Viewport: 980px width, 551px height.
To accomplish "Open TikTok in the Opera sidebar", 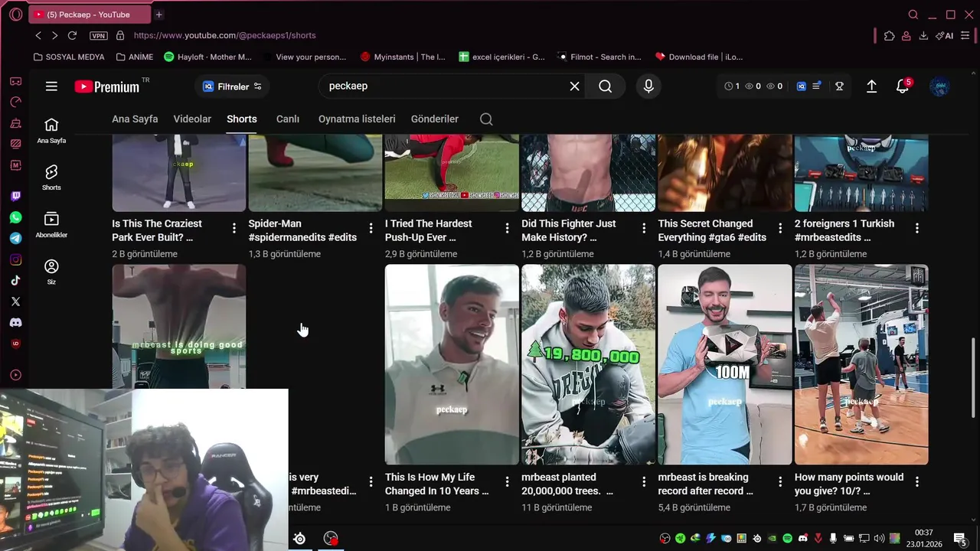I will click(x=15, y=281).
